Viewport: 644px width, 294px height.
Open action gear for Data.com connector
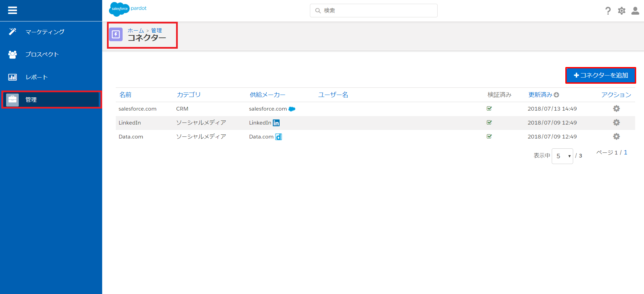tap(616, 136)
